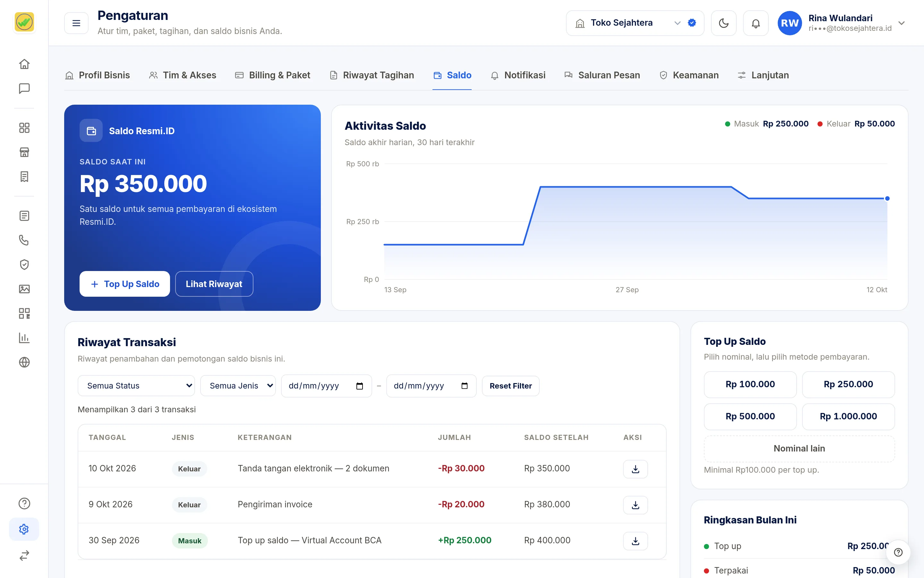The width and height of the screenshot is (924, 578).
Task: Download receipt for 30 Sep 2026 top up
Action: tap(635, 541)
